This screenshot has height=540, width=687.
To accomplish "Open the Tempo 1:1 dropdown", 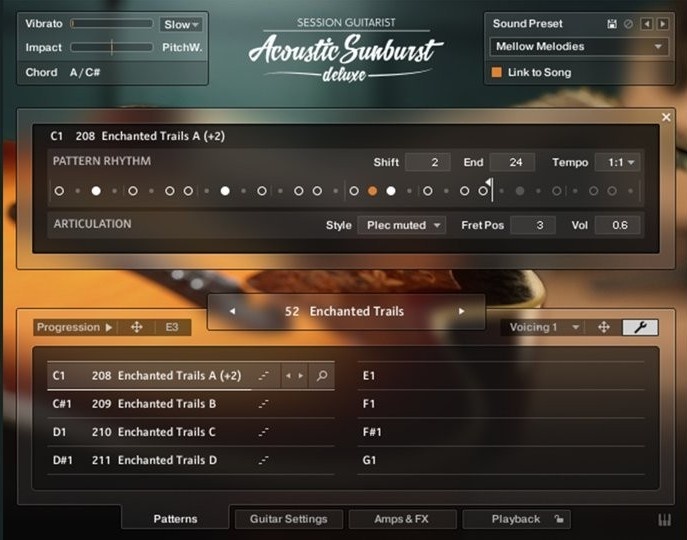I will pyautogui.click(x=618, y=163).
